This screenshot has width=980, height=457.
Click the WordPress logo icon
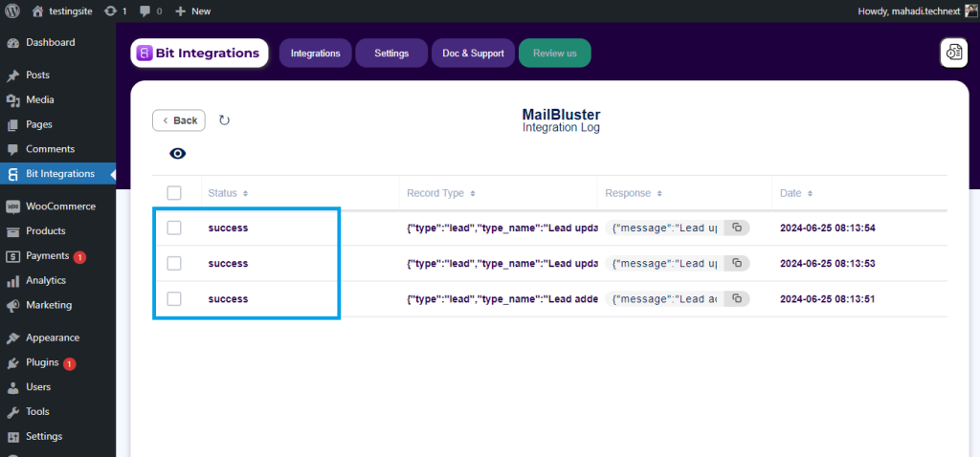(x=11, y=11)
